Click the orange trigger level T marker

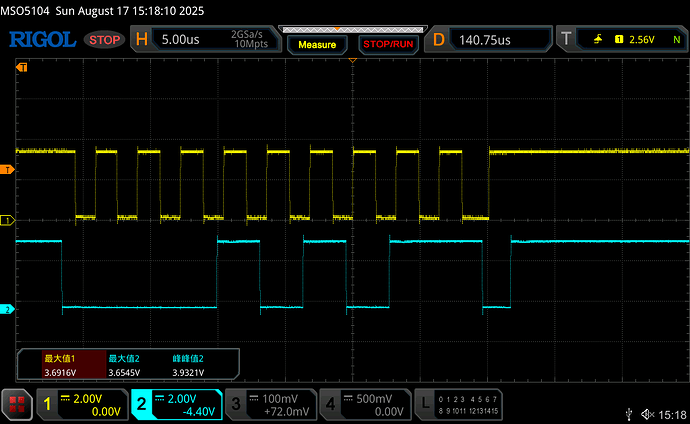point(9,171)
